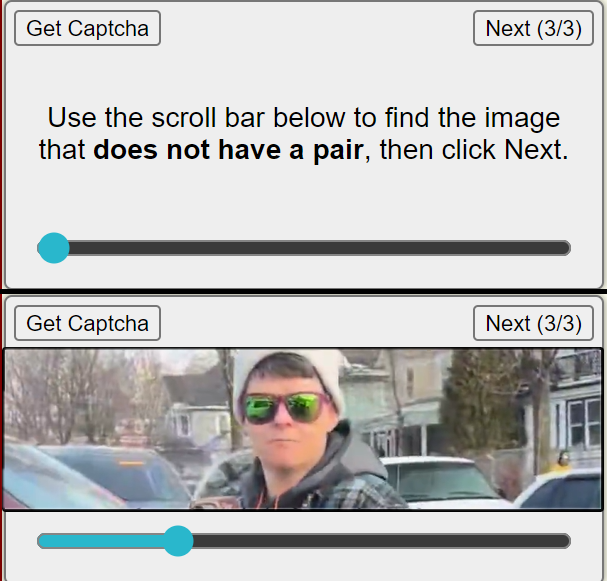Click the white car behind the person
Image resolution: width=607 pixels, height=581 pixels.
[x=437, y=482]
